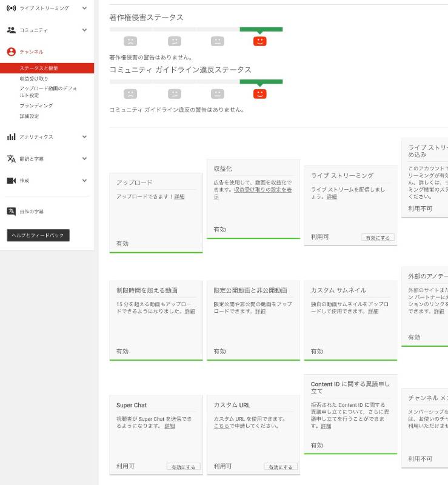Open 詳細 link in 制限時間を超える動画 card
The width and height of the screenshot is (448, 485).
[190, 311]
